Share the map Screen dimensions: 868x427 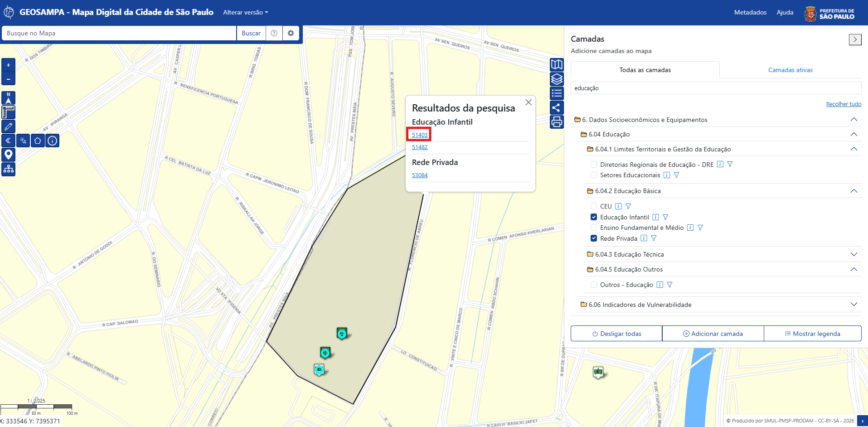click(557, 107)
